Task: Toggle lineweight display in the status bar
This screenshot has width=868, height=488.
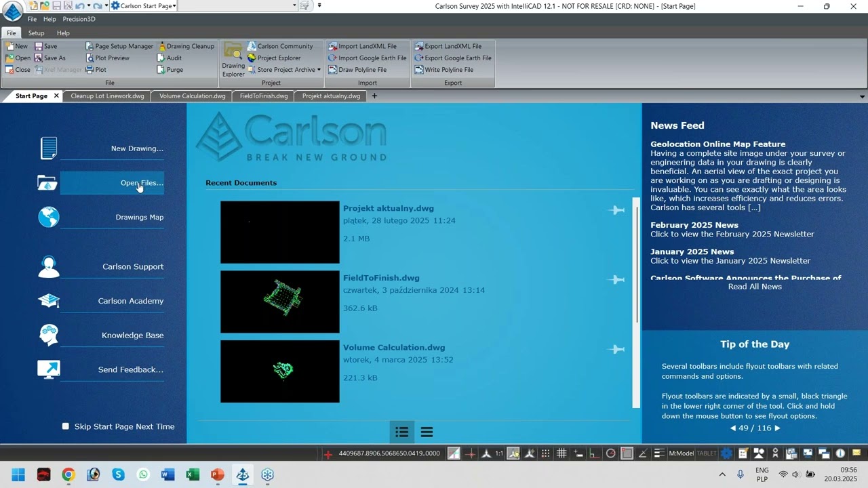Action: pyautogui.click(x=658, y=453)
